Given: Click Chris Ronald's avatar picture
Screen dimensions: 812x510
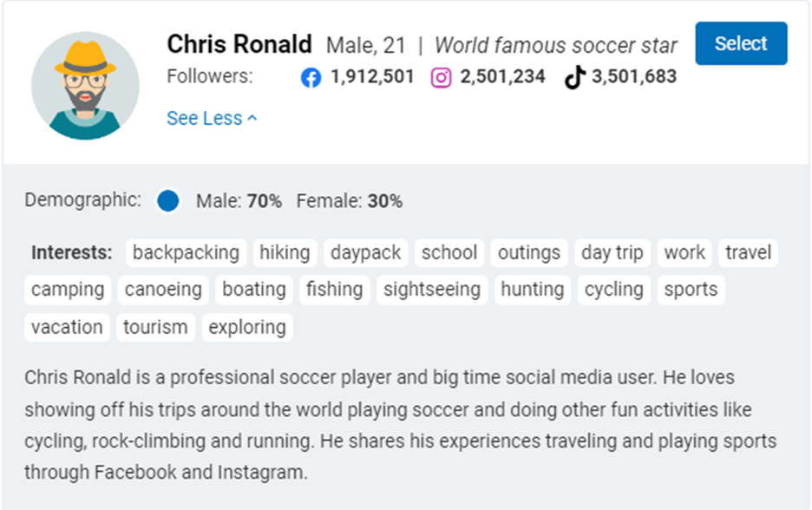Looking at the screenshot, I should pos(85,85).
